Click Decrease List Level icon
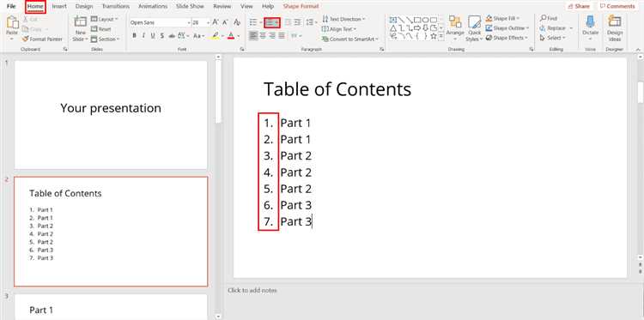The image size is (644, 320). (x=288, y=22)
